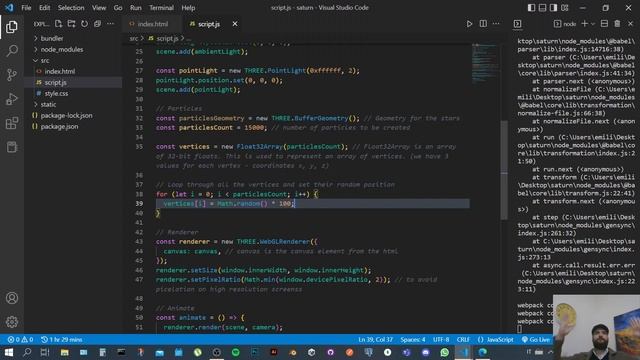
Task: Click the src breadcrumb segment
Action: tap(134, 38)
